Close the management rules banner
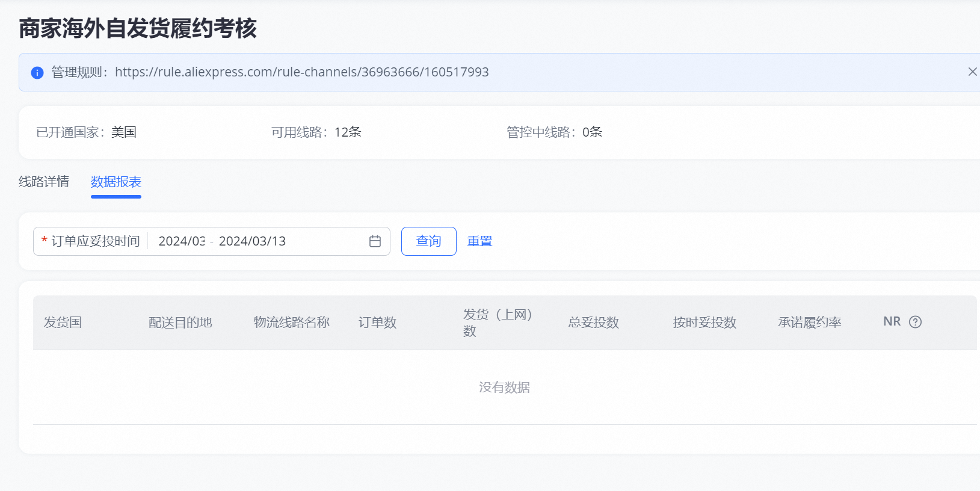The width and height of the screenshot is (980, 491). pyautogui.click(x=972, y=72)
